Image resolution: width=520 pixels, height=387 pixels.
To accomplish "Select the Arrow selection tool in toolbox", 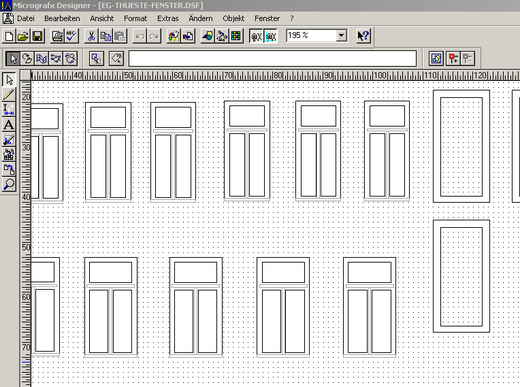I will click(x=9, y=80).
